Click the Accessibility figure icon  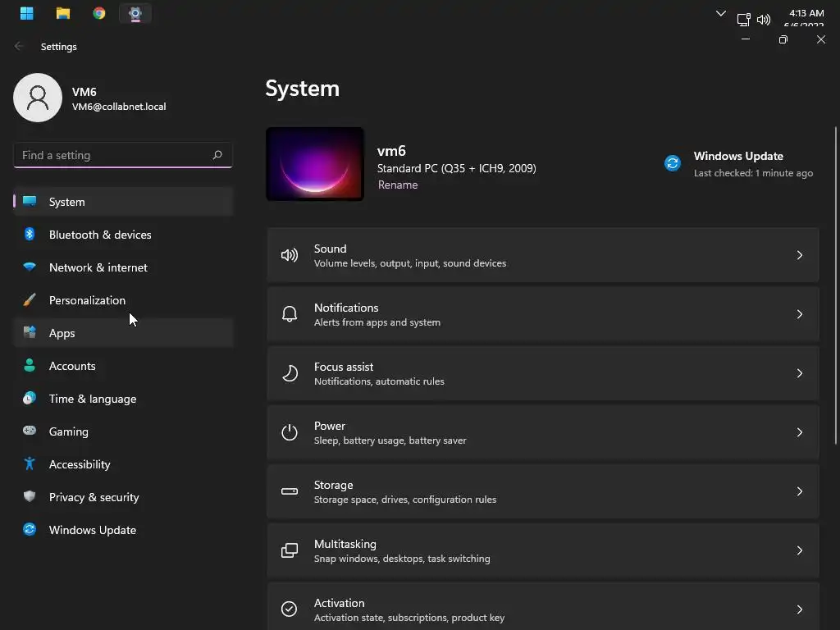[x=30, y=463]
